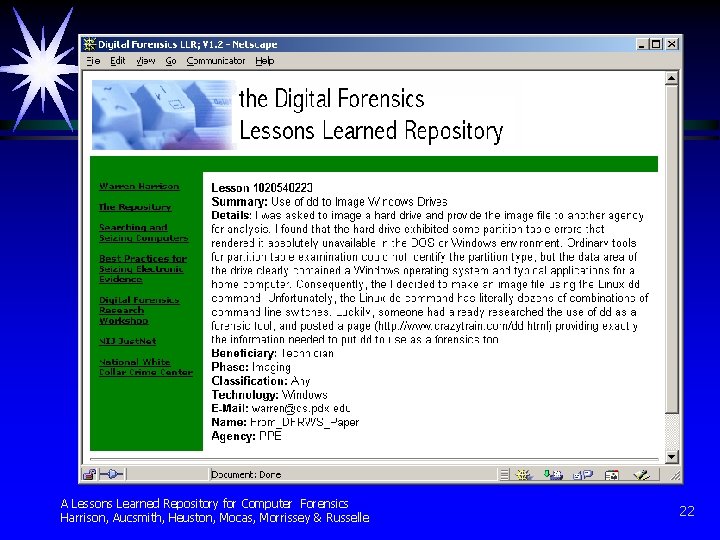Open Navigator from the ship-wheel component bar icon
Viewport: 720px width, 540px height.
point(523,475)
